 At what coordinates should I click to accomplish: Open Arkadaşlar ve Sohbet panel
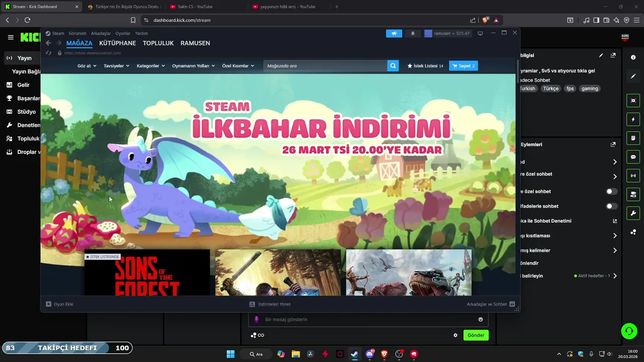click(x=491, y=304)
